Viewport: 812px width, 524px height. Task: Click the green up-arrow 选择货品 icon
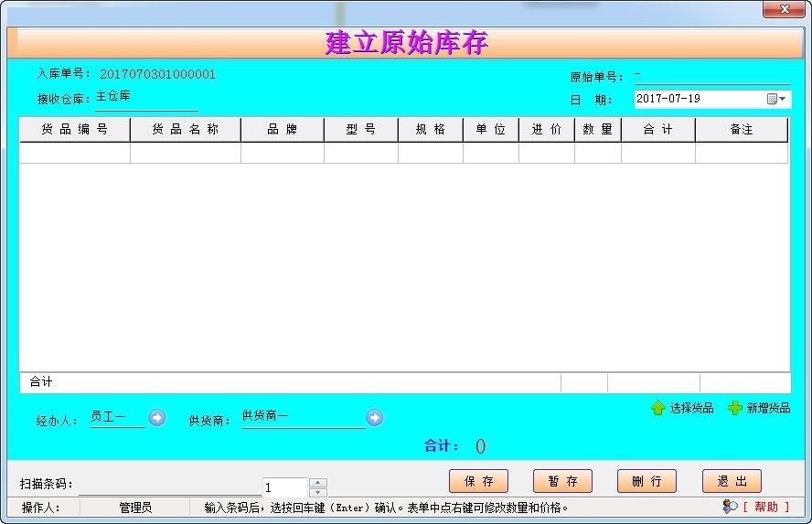[x=657, y=408]
